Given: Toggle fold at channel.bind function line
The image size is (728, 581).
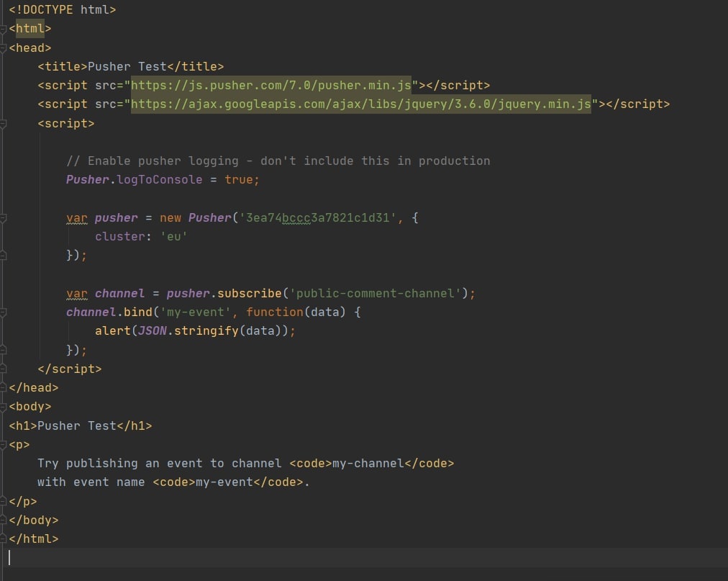Looking at the screenshot, I should tap(3, 312).
